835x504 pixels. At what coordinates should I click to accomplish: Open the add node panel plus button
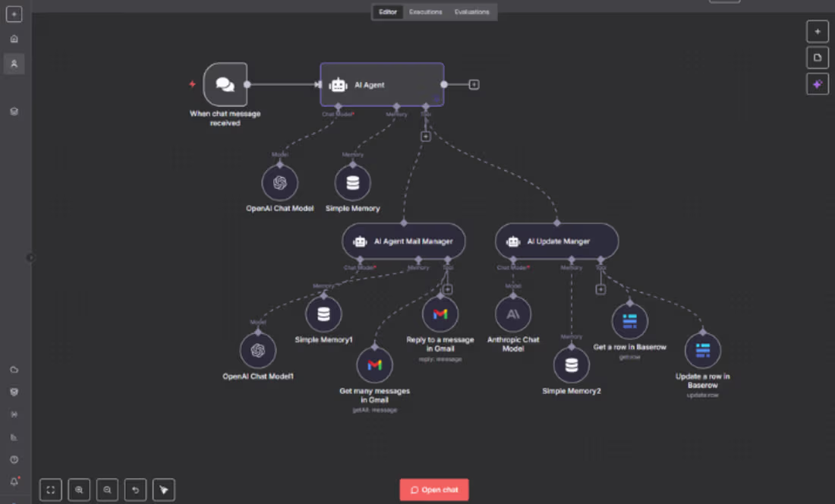tap(818, 31)
